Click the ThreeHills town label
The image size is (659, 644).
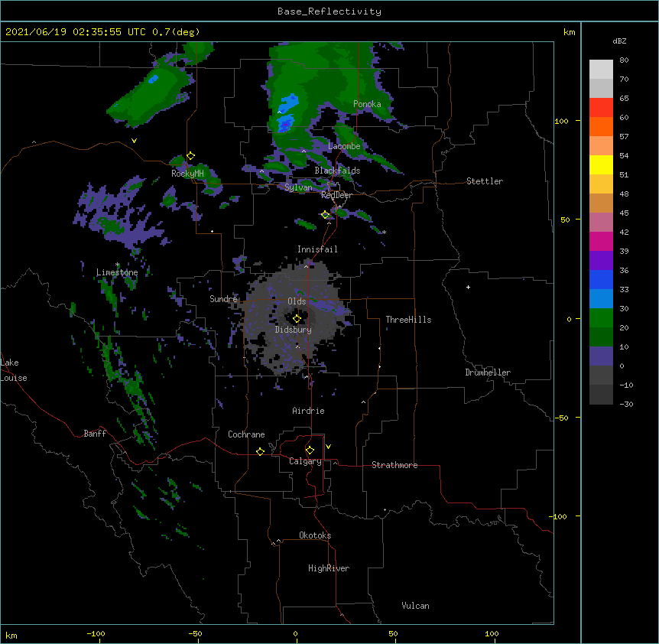click(408, 320)
